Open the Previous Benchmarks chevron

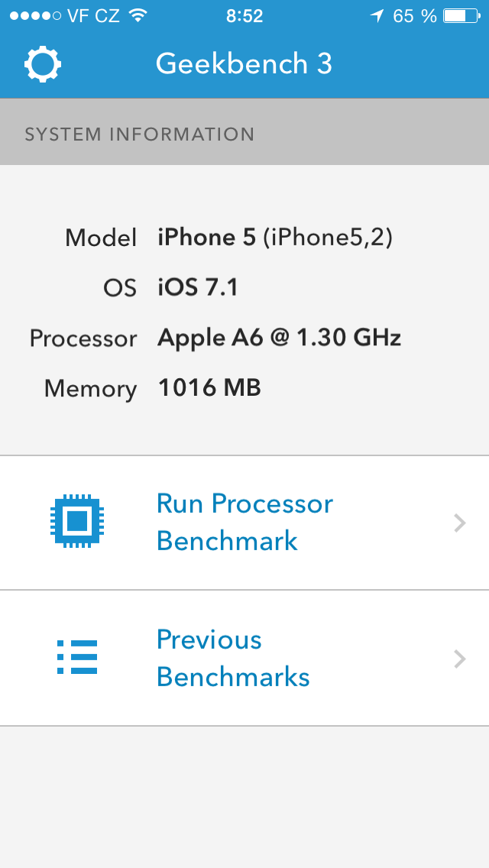459,659
